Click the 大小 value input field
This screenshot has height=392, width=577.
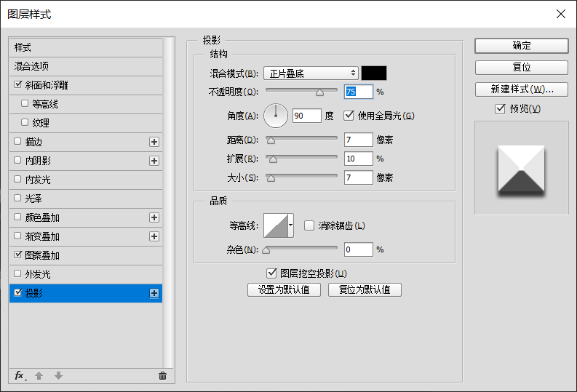(359, 177)
